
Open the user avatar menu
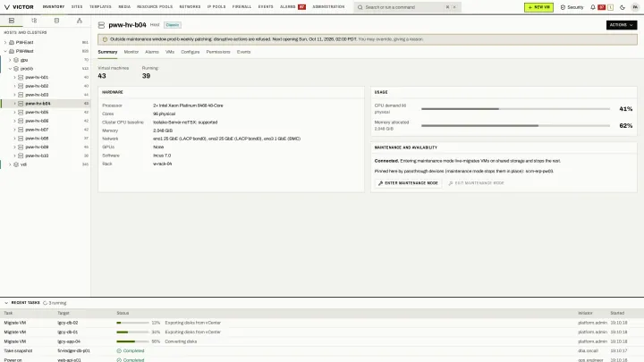pos(635,7)
